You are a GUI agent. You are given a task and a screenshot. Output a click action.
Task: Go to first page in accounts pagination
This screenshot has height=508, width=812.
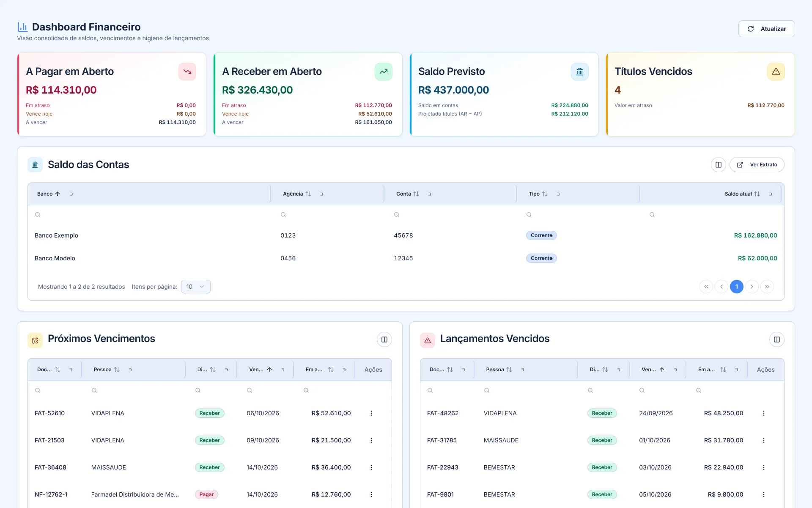coord(706,287)
